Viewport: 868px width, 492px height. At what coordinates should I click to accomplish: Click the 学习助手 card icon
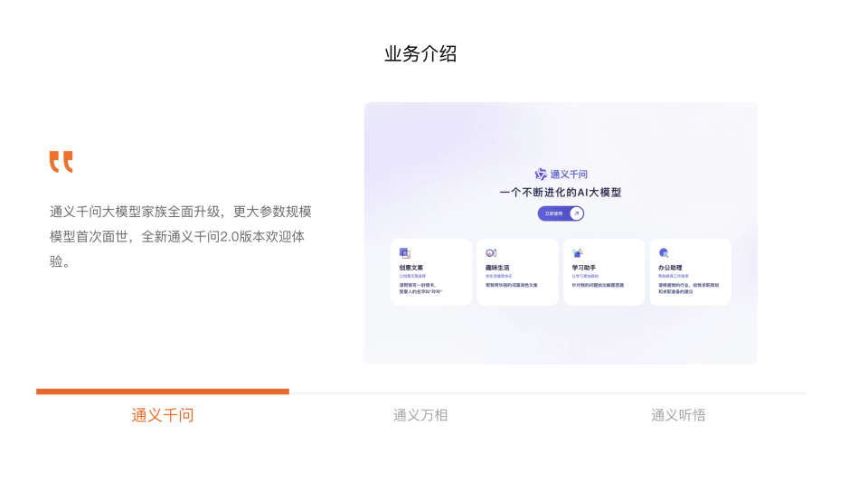tap(578, 253)
